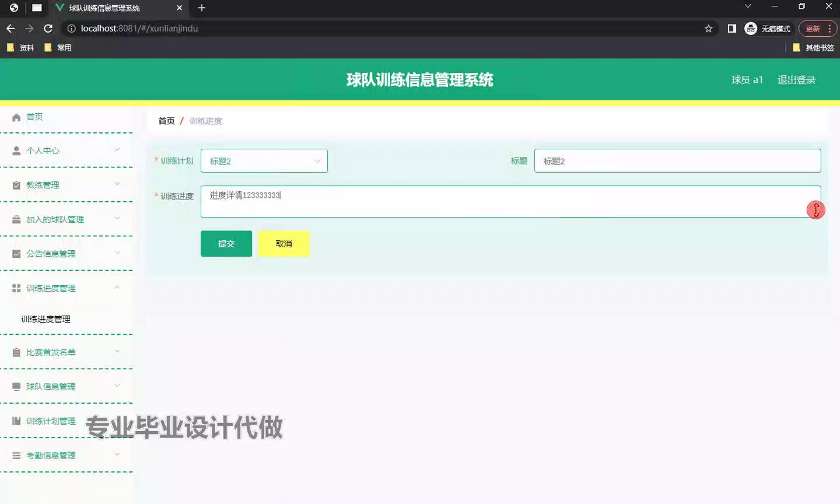Expand the 个人中心 menu chevron

pos(117,150)
